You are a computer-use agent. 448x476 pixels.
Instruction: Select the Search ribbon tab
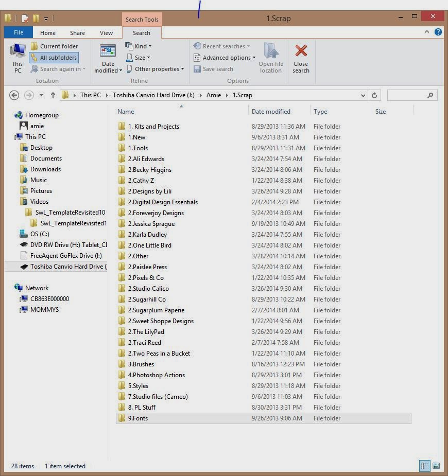[142, 33]
